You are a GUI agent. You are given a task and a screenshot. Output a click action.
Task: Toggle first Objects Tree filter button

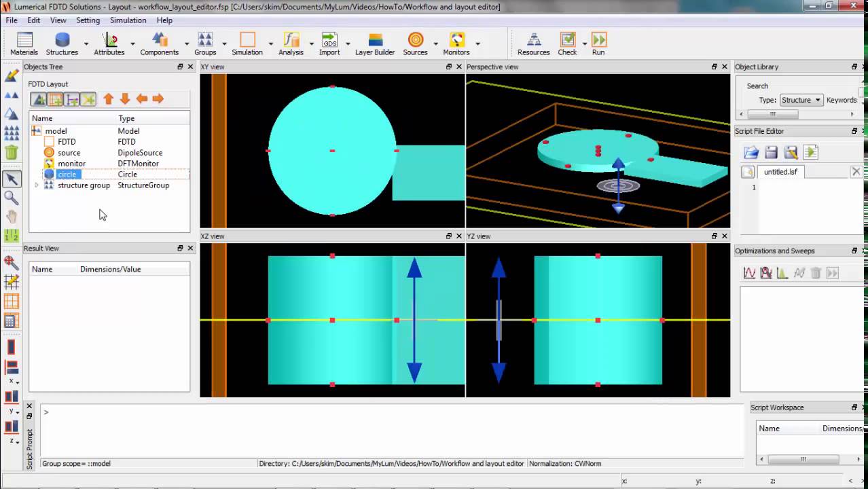[x=39, y=99]
